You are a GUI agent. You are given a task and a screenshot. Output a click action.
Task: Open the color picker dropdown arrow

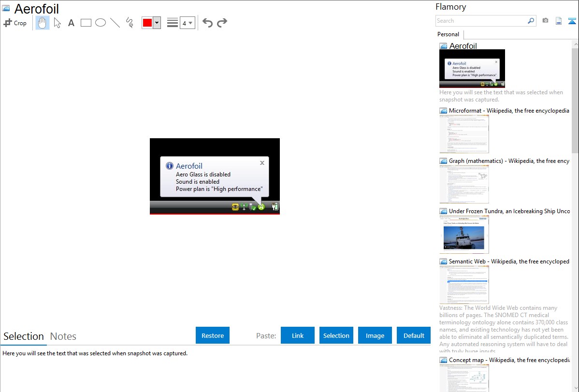(157, 23)
